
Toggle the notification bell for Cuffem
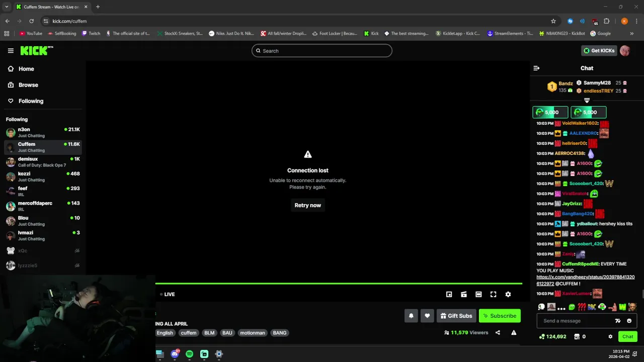pyautogui.click(x=411, y=316)
